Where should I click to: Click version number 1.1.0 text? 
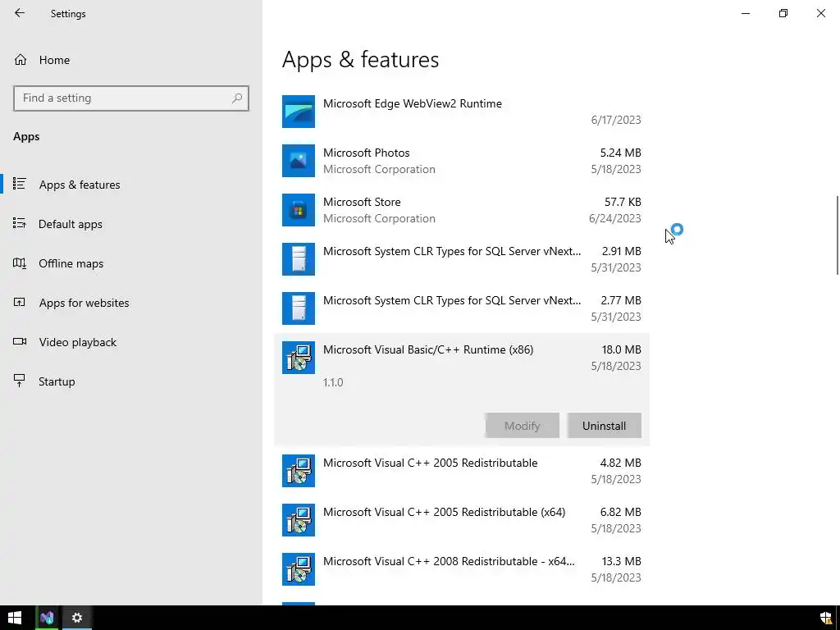coord(333,382)
